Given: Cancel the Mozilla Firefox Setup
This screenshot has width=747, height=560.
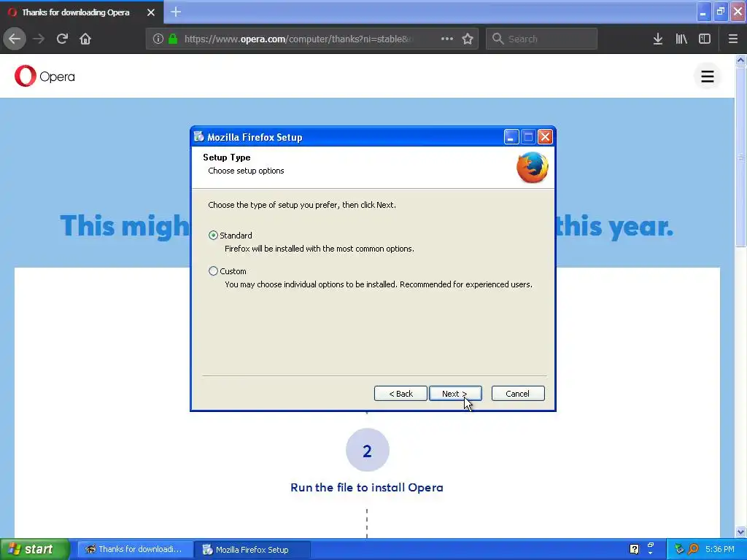Looking at the screenshot, I should [x=518, y=393].
